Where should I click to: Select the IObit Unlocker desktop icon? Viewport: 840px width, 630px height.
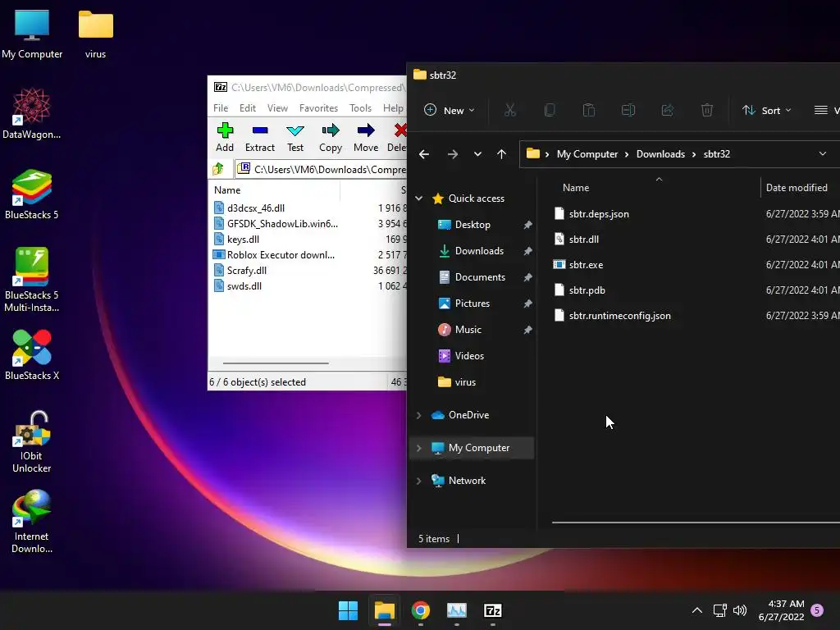[32, 442]
